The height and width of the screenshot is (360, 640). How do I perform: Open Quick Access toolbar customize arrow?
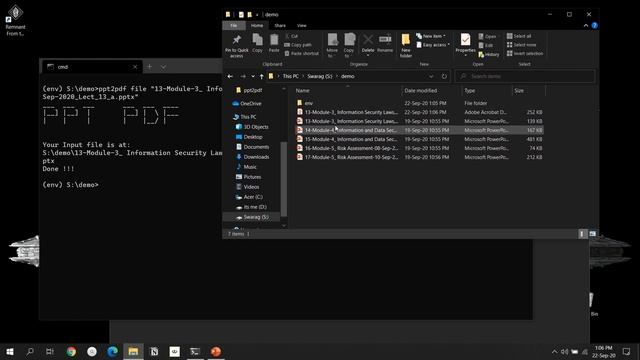[257, 15]
